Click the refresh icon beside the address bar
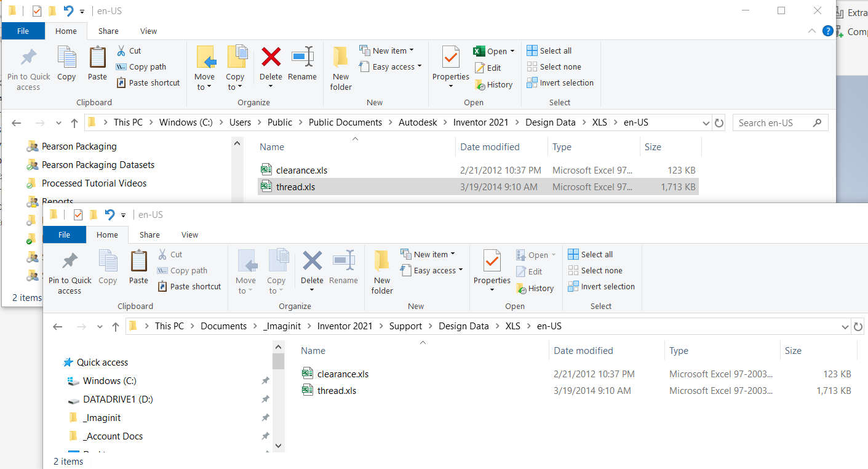Image resolution: width=868 pixels, height=469 pixels. coord(719,122)
